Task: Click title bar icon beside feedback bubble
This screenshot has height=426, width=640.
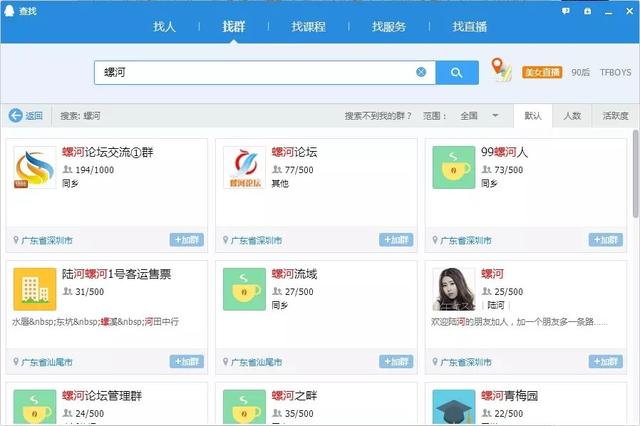Action: (x=587, y=11)
